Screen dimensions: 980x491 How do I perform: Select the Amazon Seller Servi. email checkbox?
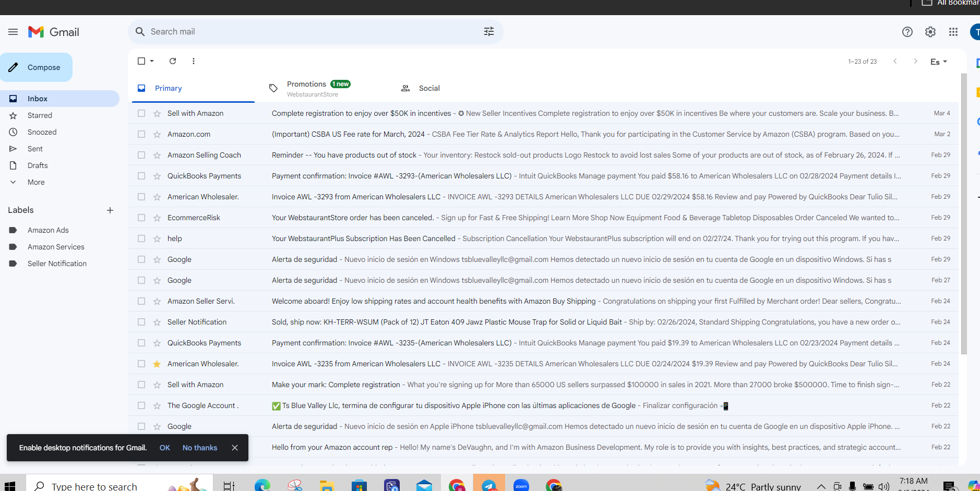coord(141,301)
